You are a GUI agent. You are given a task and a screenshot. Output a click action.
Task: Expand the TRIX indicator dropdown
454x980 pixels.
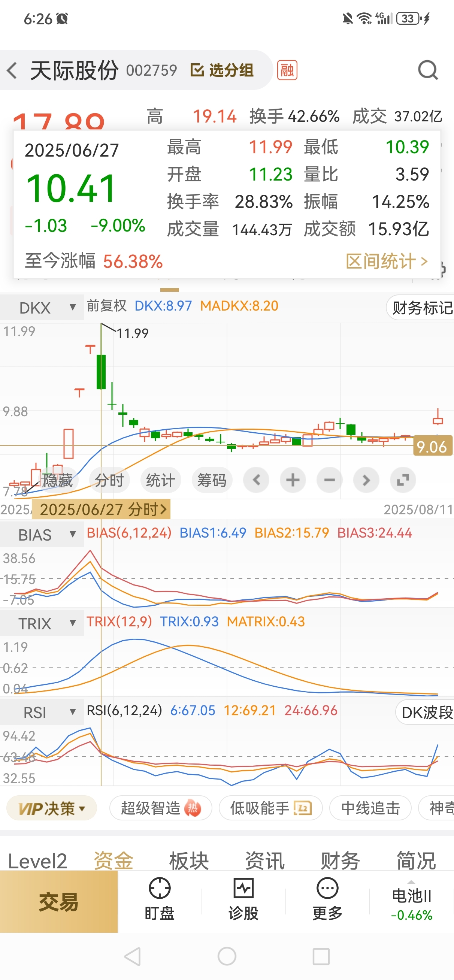[x=42, y=623]
